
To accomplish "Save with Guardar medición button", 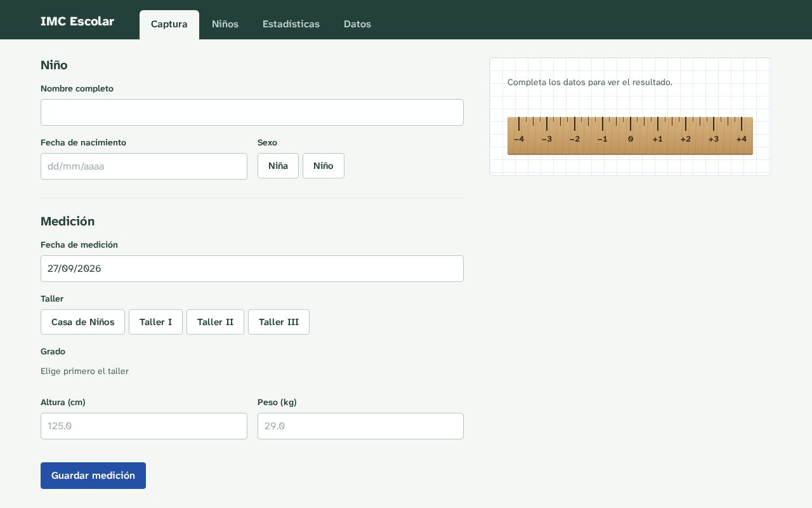I will pyautogui.click(x=93, y=476).
